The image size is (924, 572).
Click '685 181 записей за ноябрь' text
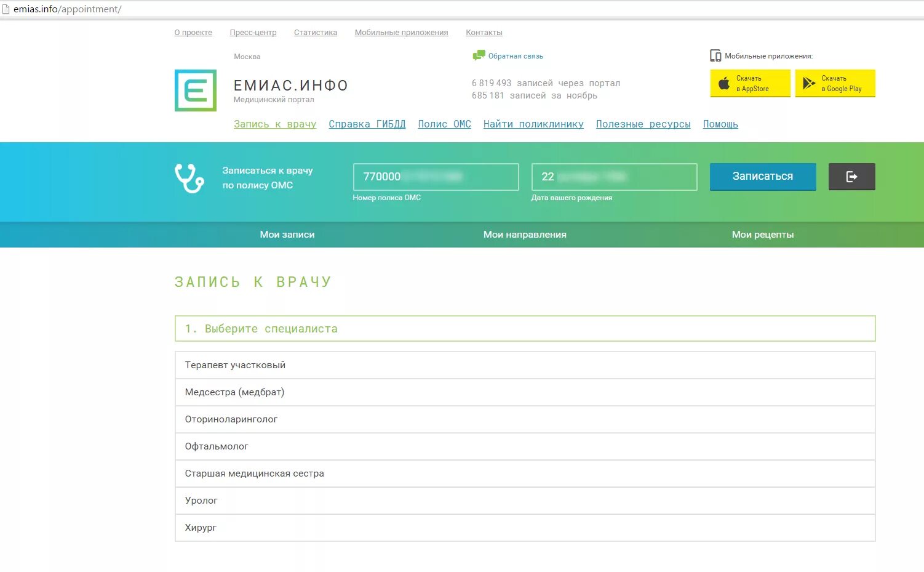click(535, 95)
